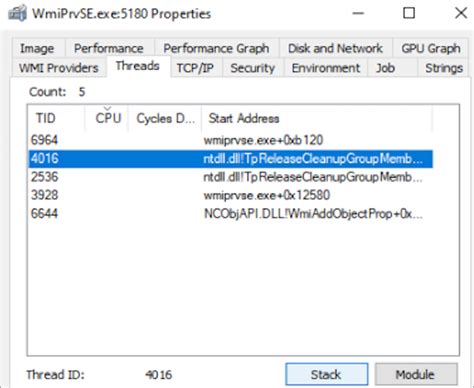Screen dimensions: 474x388
Task: Show the GPU Graph tab
Action: click(431, 48)
